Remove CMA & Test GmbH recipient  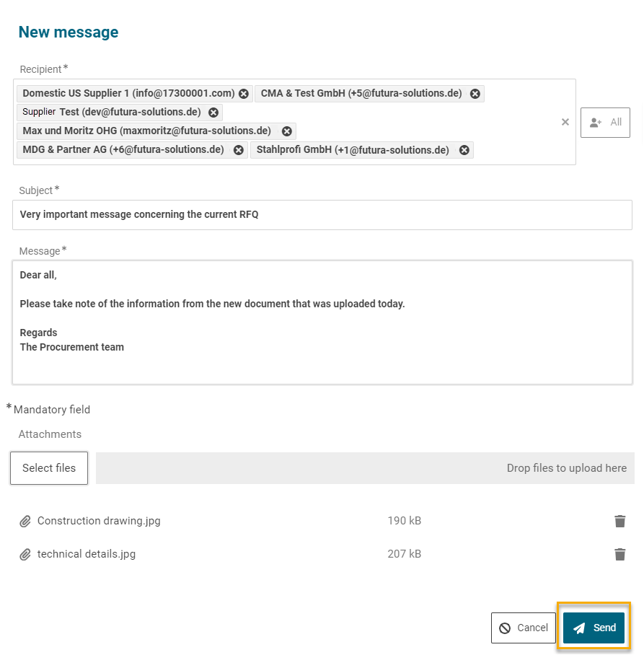click(475, 94)
